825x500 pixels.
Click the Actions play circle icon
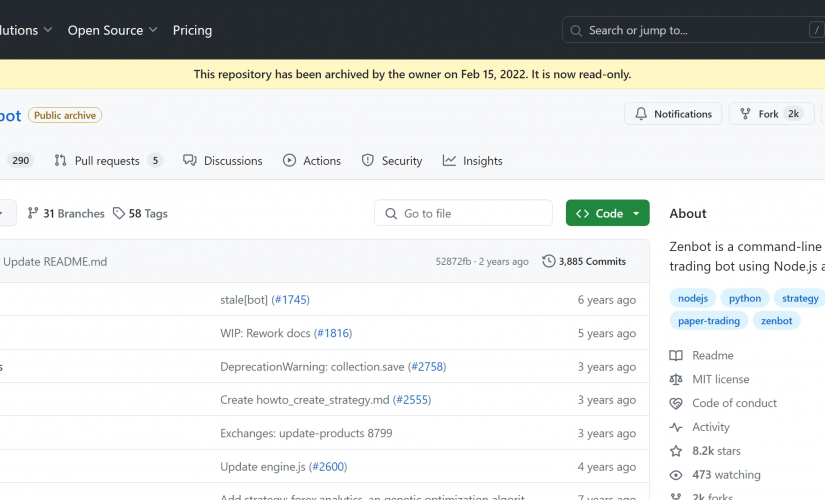(x=289, y=161)
